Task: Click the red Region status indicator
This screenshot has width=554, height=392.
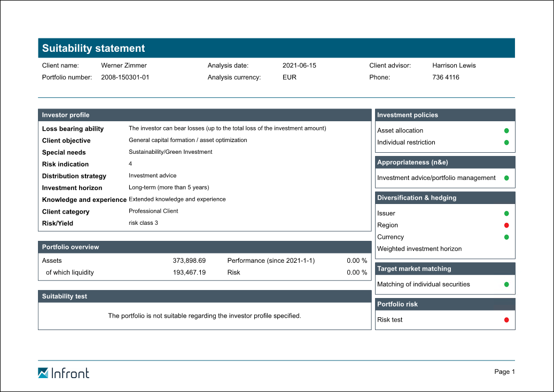Action: (x=506, y=225)
